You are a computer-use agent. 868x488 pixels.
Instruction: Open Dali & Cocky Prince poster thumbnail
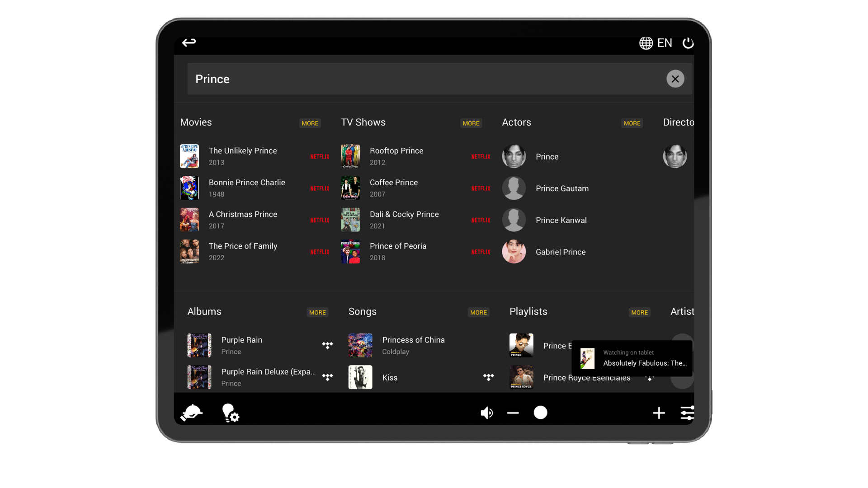tap(350, 220)
